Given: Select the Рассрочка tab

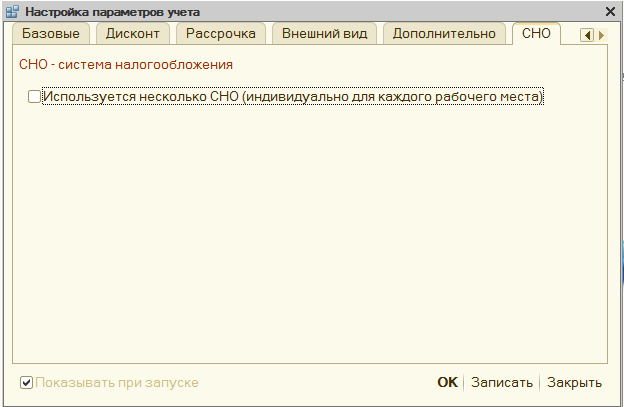Looking at the screenshot, I should coord(221,33).
